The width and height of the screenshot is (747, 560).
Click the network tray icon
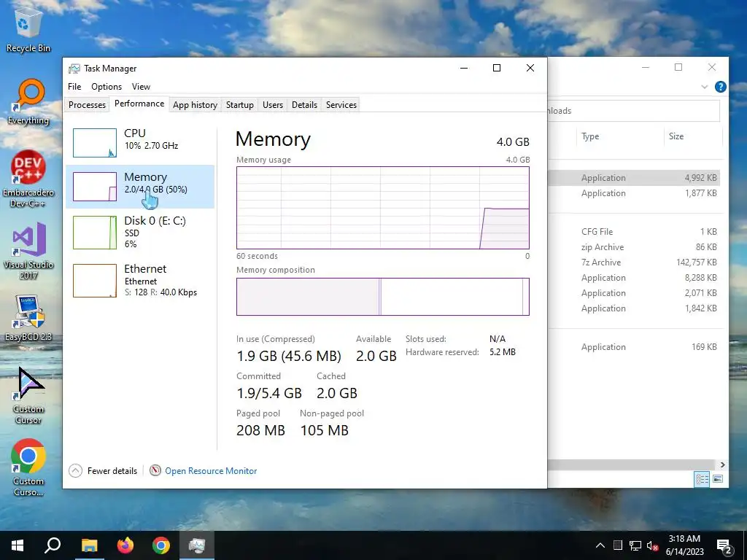click(635, 545)
